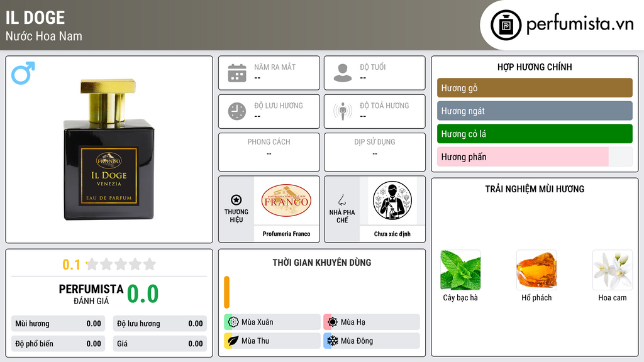
Task: Click the nose icon above Nhà pha chế
Action: [341, 200]
